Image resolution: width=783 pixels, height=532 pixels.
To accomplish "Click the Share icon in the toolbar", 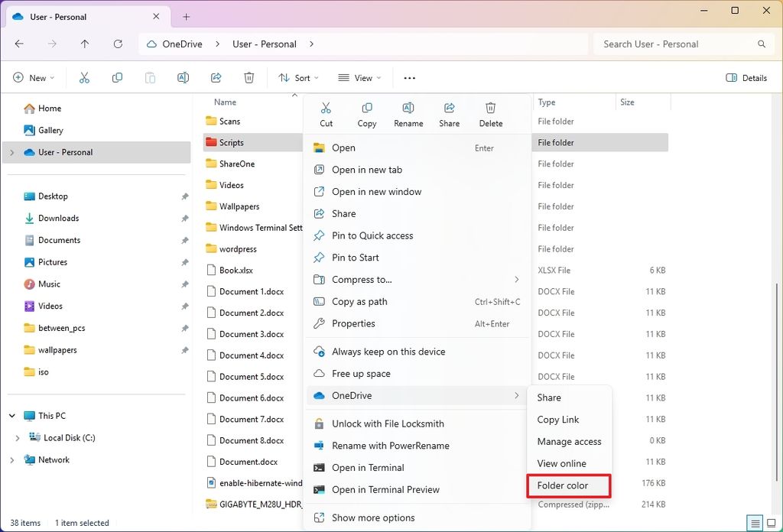I will pos(216,77).
